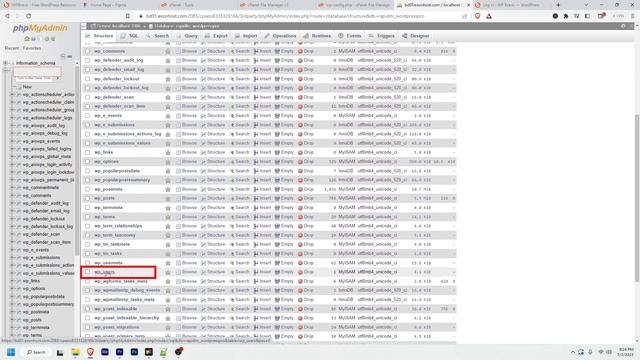Image resolution: width=640 pixels, height=360 pixels.
Task: Open the Import tab
Action: [x=246, y=36]
